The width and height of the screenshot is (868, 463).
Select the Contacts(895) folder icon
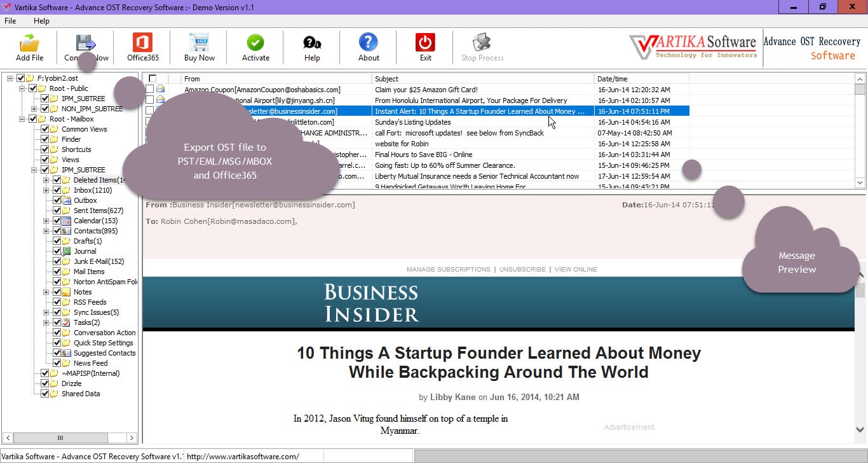click(67, 231)
